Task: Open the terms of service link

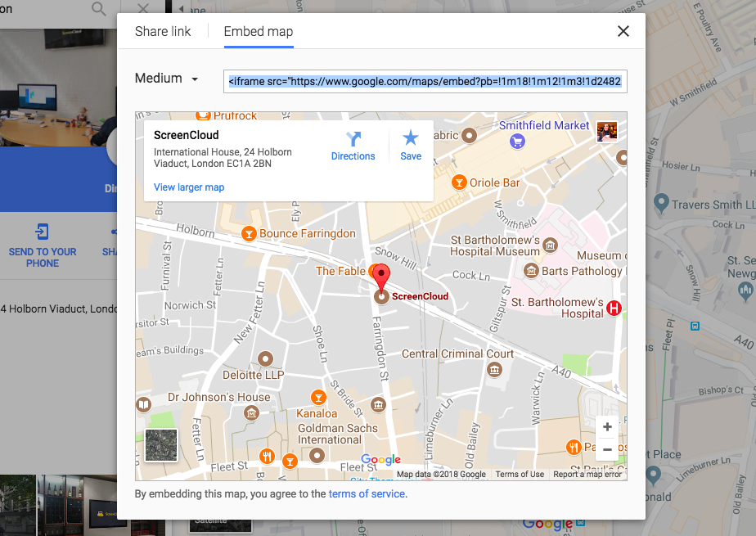Action: coord(367,494)
